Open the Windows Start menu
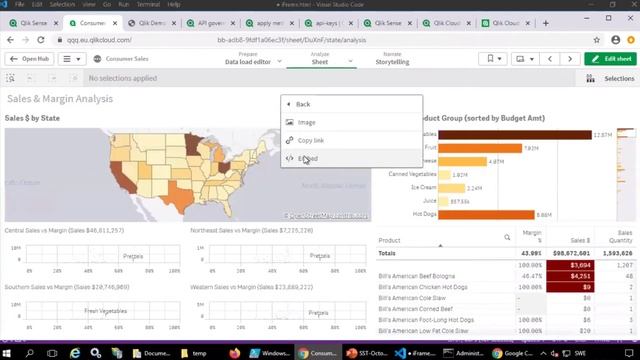The height and width of the screenshot is (360, 640). coord(7,353)
